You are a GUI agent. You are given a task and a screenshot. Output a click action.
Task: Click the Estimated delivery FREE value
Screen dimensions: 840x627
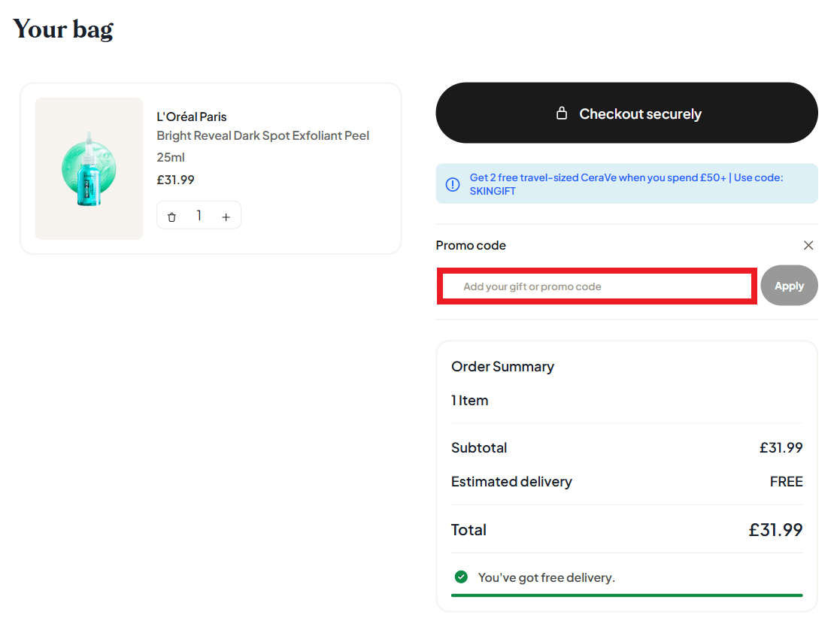(x=786, y=482)
